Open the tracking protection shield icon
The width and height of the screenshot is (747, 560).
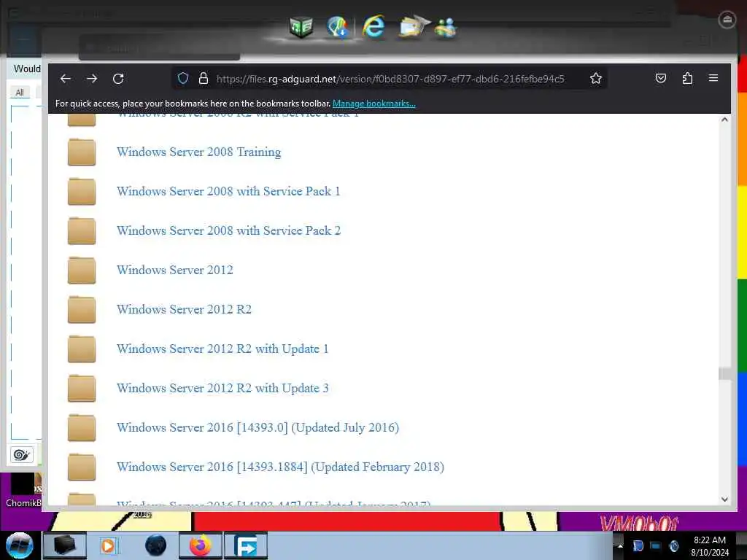(183, 78)
